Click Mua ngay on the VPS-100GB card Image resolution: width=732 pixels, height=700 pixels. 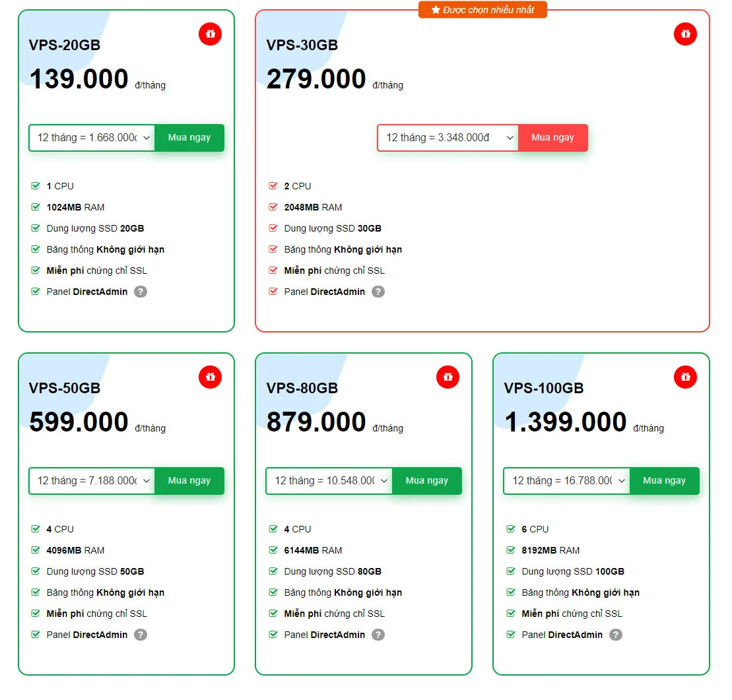click(665, 481)
